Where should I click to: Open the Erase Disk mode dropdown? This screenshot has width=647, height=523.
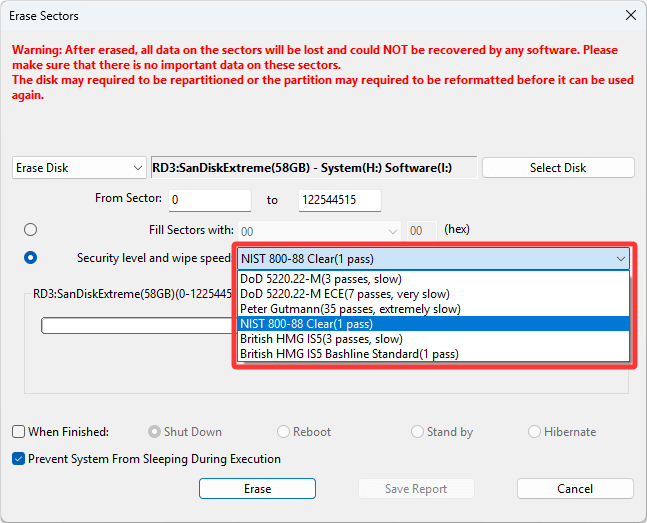tap(79, 168)
